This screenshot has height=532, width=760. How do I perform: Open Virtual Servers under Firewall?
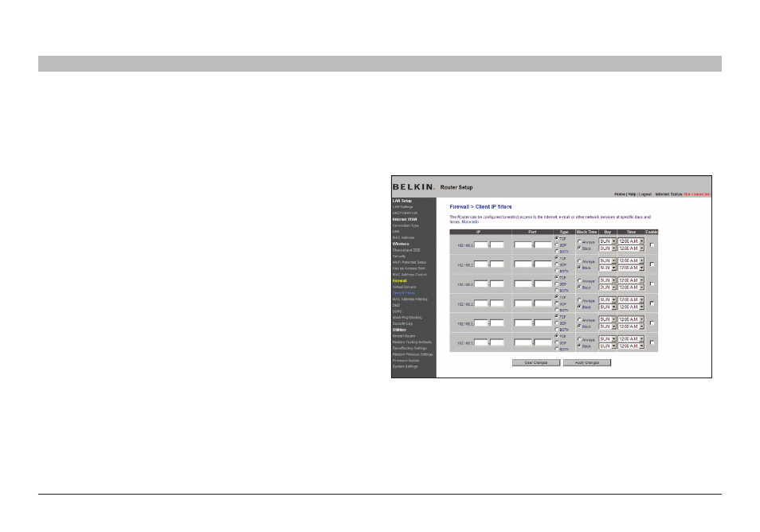404,288
